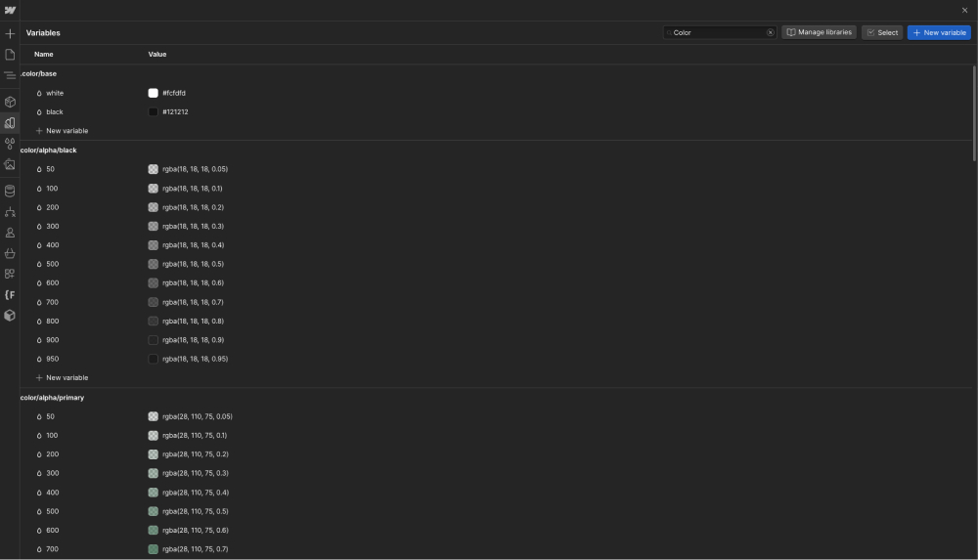The image size is (978, 560).
Task: Click blue New variable button
Action: coord(939,32)
